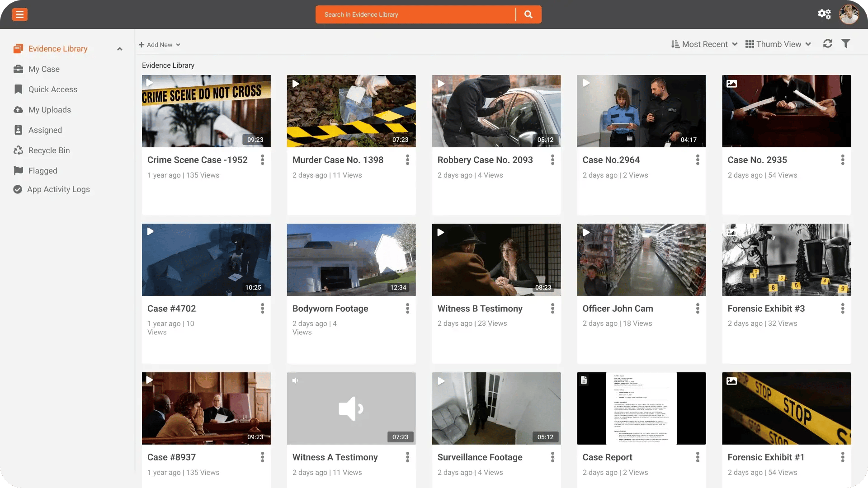Open the filter funnel icon

846,44
